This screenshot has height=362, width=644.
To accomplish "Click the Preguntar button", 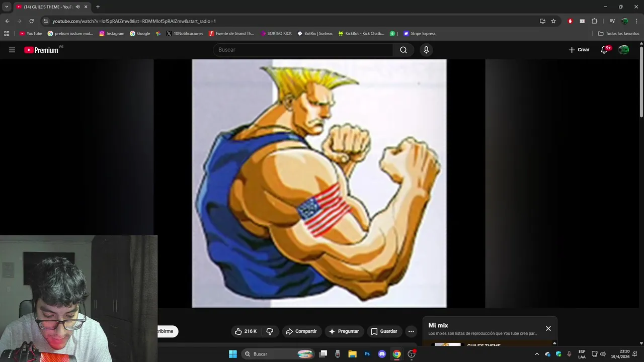I will click(x=344, y=331).
